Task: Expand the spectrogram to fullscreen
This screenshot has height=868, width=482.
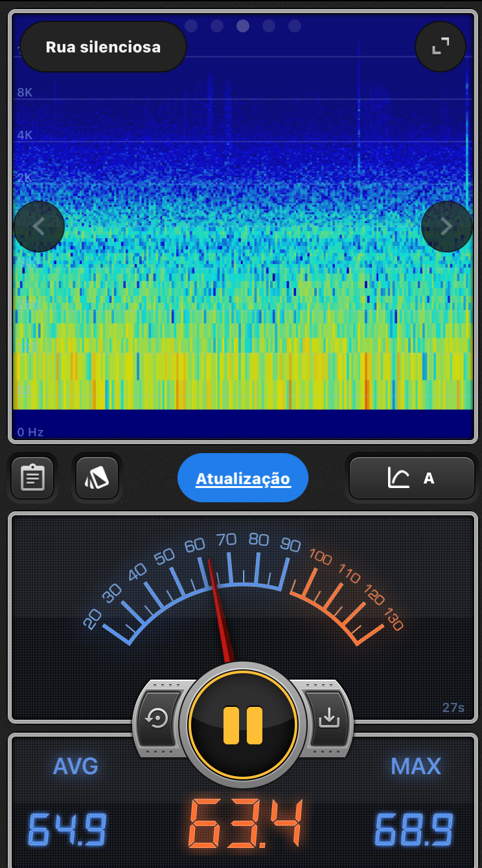Action: point(441,46)
